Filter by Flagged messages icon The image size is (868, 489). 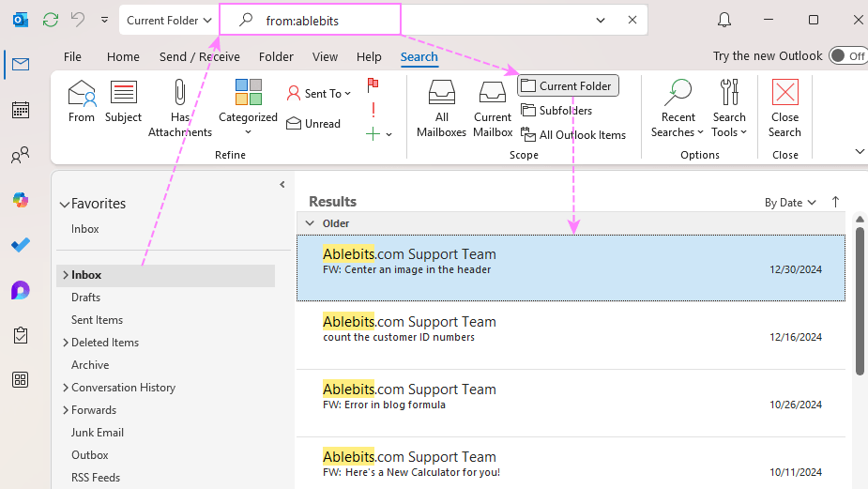(373, 84)
